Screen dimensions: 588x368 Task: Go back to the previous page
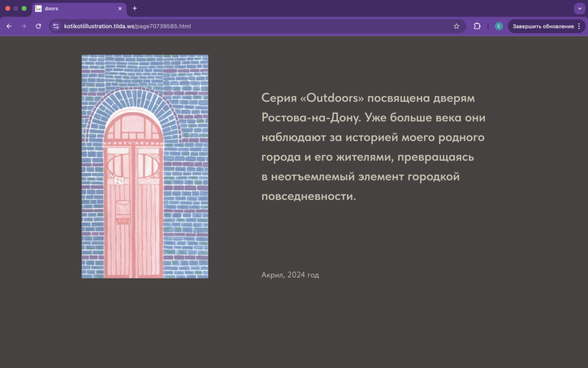click(x=9, y=26)
